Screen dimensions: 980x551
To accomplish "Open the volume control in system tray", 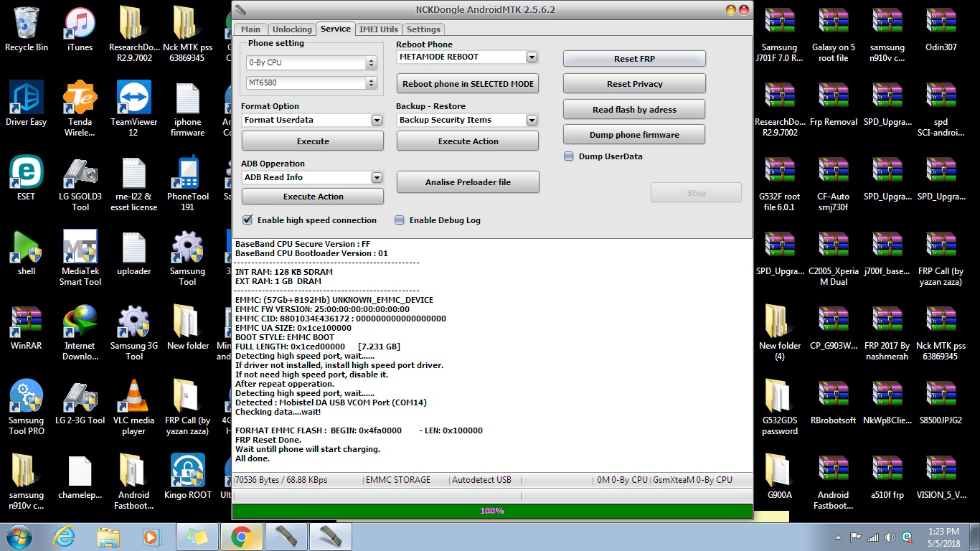I will click(x=890, y=537).
